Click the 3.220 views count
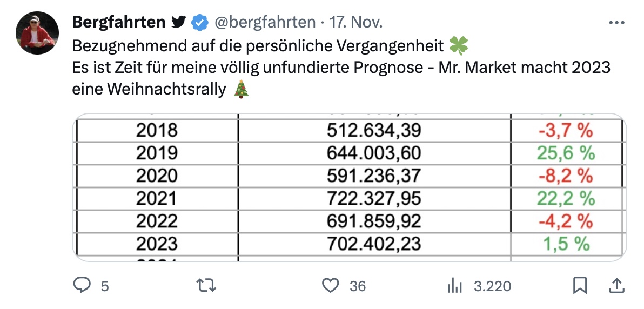Image resolution: width=644 pixels, height=309 pixels. tap(492, 286)
